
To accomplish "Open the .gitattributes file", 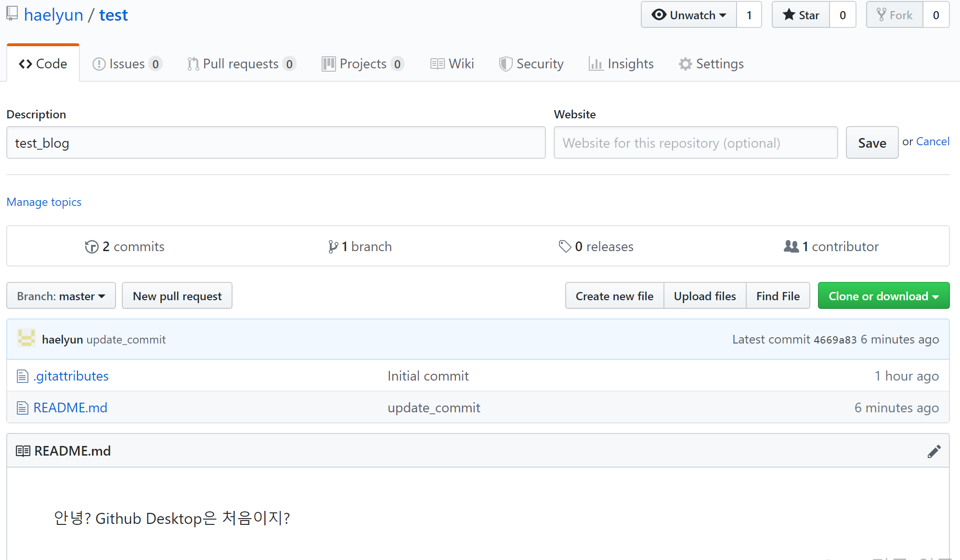I will (71, 376).
